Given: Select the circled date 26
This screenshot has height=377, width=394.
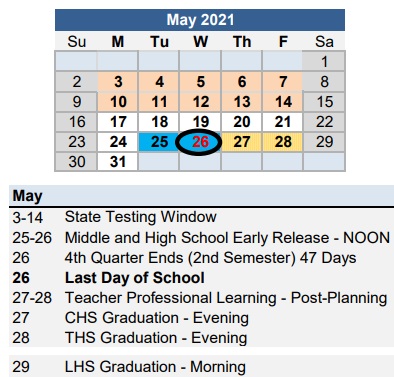Looking at the screenshot, I should point(199,142).
